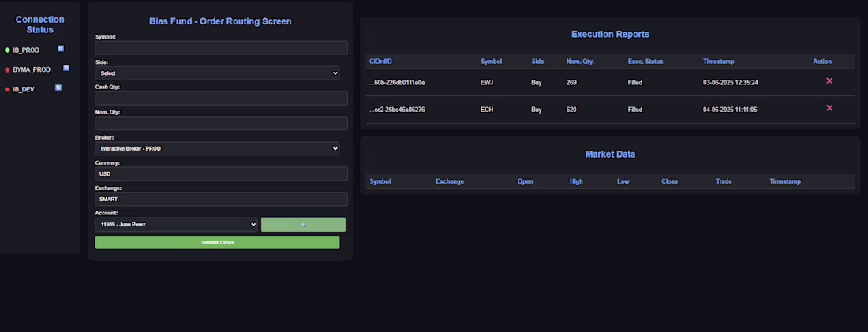Click the refresh icon next to IB_PROD
868x332 pixels.
click(x=61, y=49)
